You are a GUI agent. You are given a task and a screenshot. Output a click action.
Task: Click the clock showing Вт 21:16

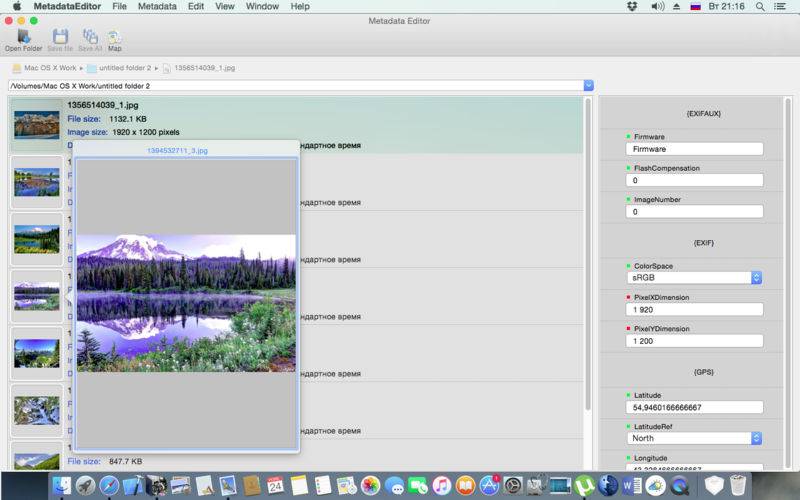coord(726,7)
